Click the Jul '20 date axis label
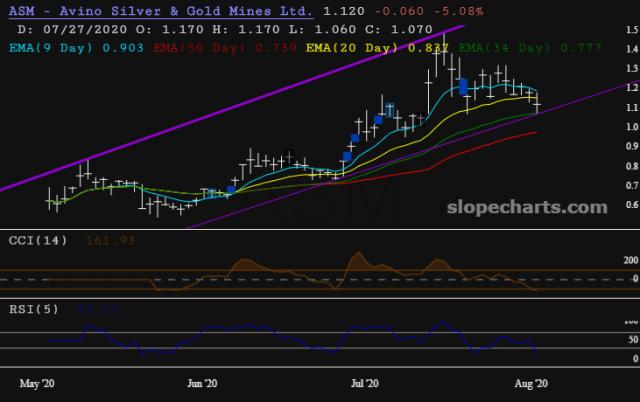The height and width of the screenshot is (402, 640). (365, 382)
